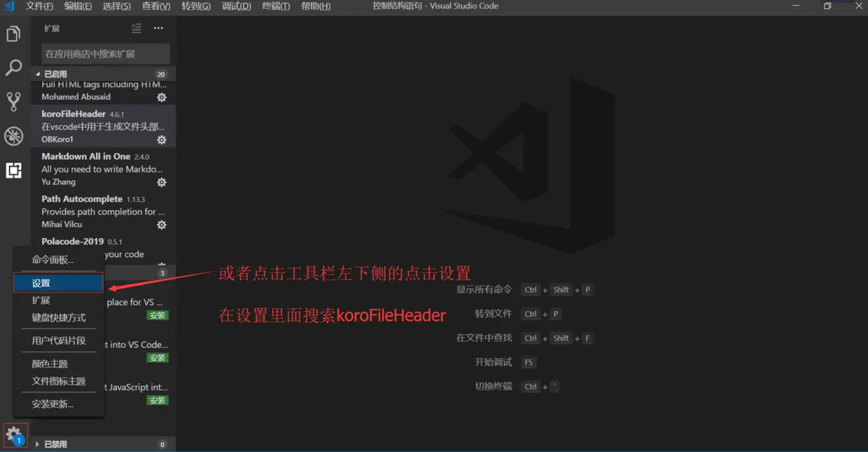Viewport: 868px width, 452px height.
Task: Select the Mohamed Abusaid extension entry
Action: coord(103,93)
